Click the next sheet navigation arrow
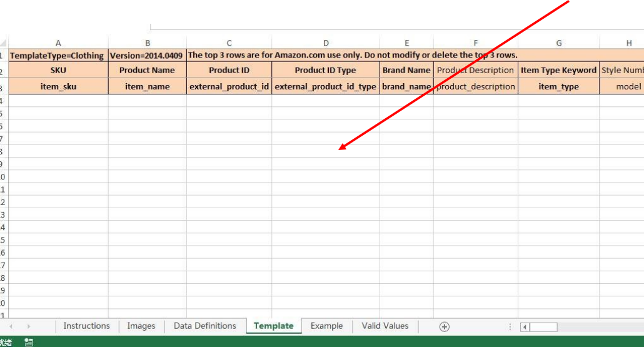The image size is (644, 347). pyautogui.click(x=28, y=326)
